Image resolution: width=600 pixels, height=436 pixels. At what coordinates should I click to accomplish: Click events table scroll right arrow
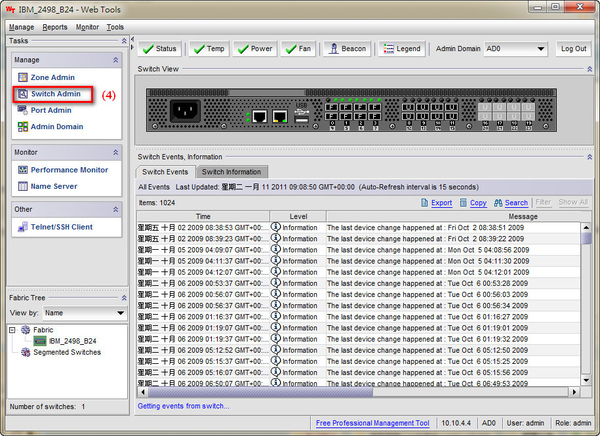pyautogui.click(x=574, y=392)
